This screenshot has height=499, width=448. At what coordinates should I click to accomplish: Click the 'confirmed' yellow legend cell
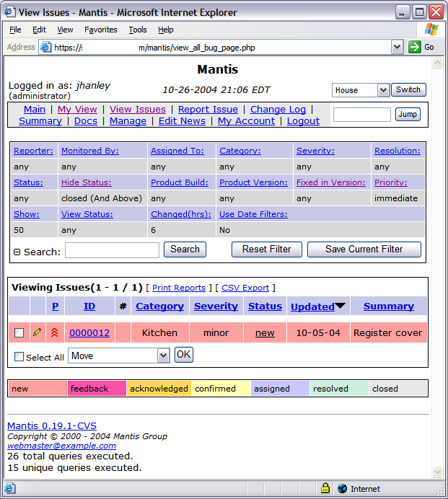click(x=221, y=388)
